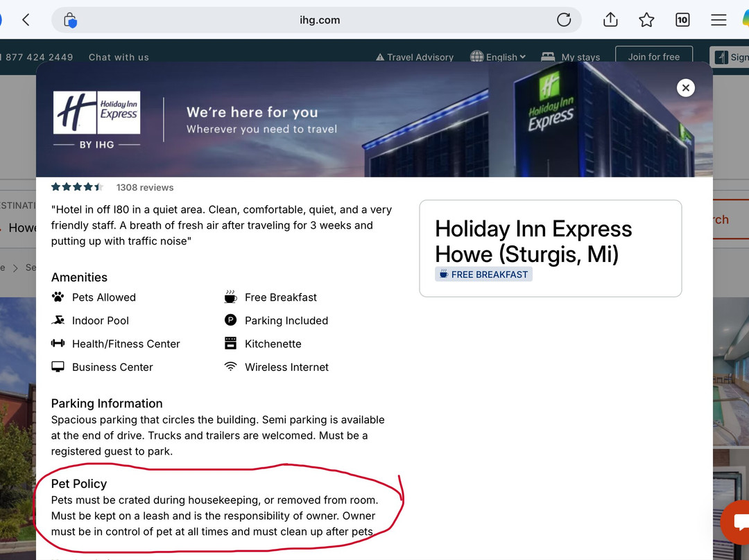Click the Sign in button at the header edge

click(730, 58)
